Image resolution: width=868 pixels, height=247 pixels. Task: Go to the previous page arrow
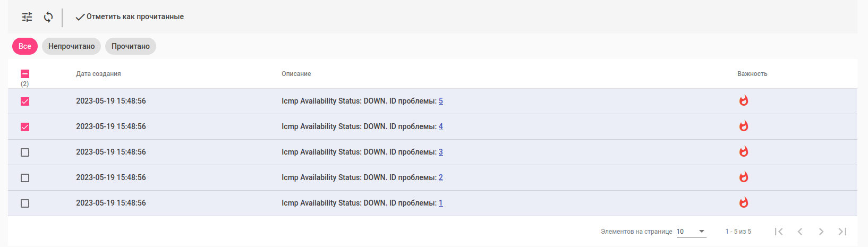(800, 232)
